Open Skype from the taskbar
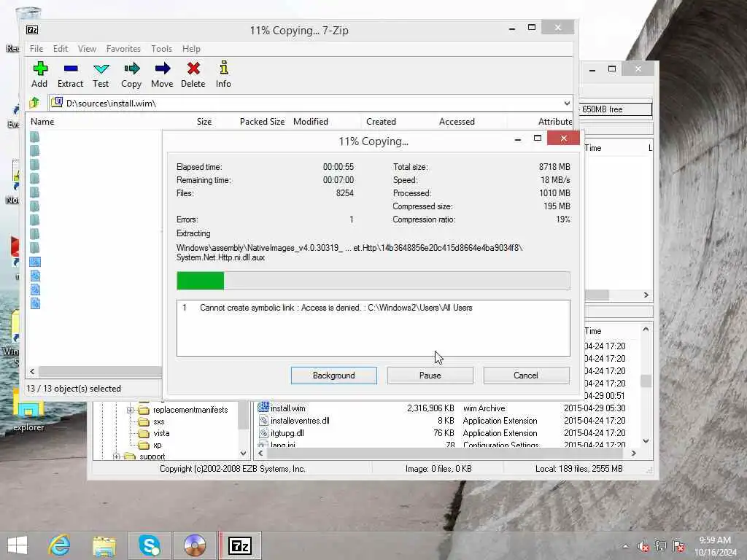747x560 pixels. coord(149,545)
